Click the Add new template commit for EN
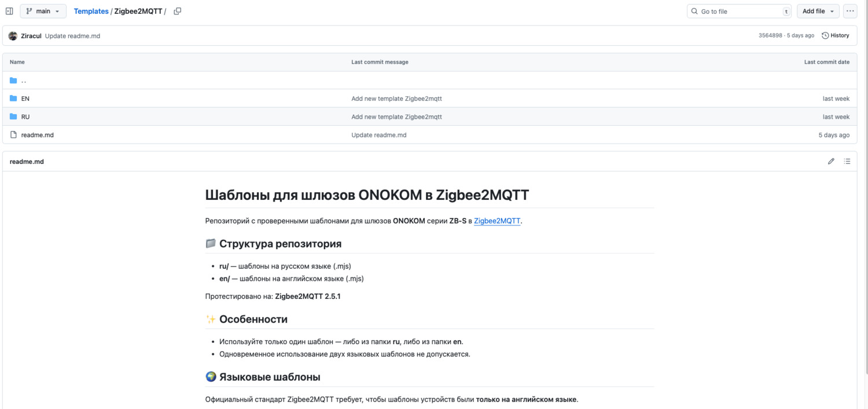 pyautogui.click(x=396, y=98)
